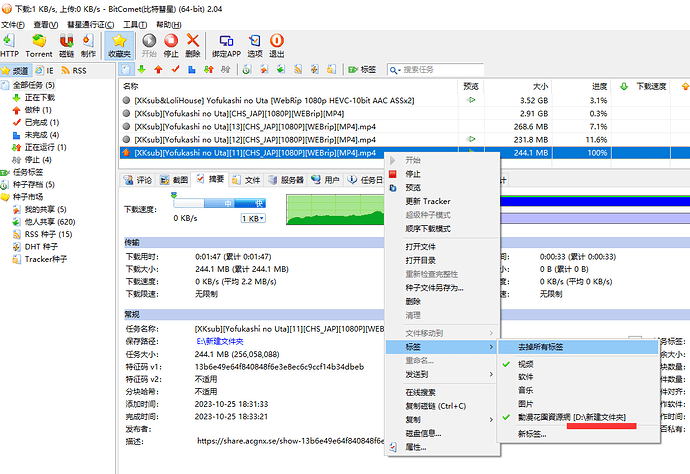Click the blue incomplete tasks filter icon
Viewport: 690px width, 474px height.
192,70
